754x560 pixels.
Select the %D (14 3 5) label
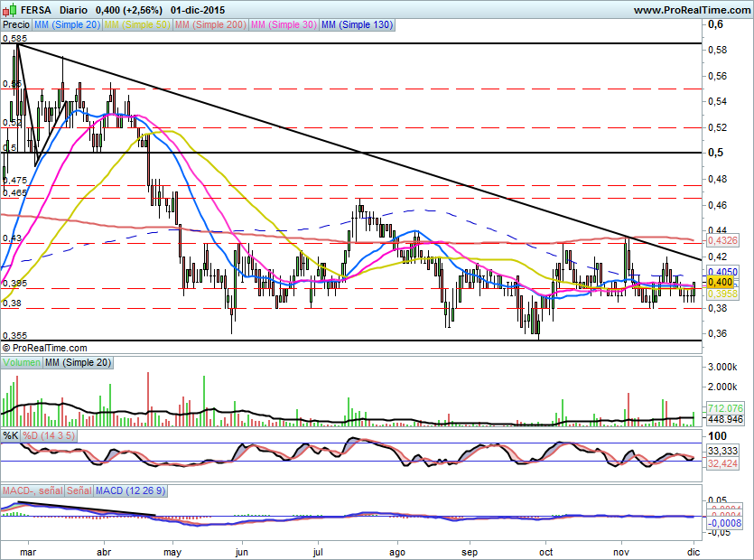49,435
